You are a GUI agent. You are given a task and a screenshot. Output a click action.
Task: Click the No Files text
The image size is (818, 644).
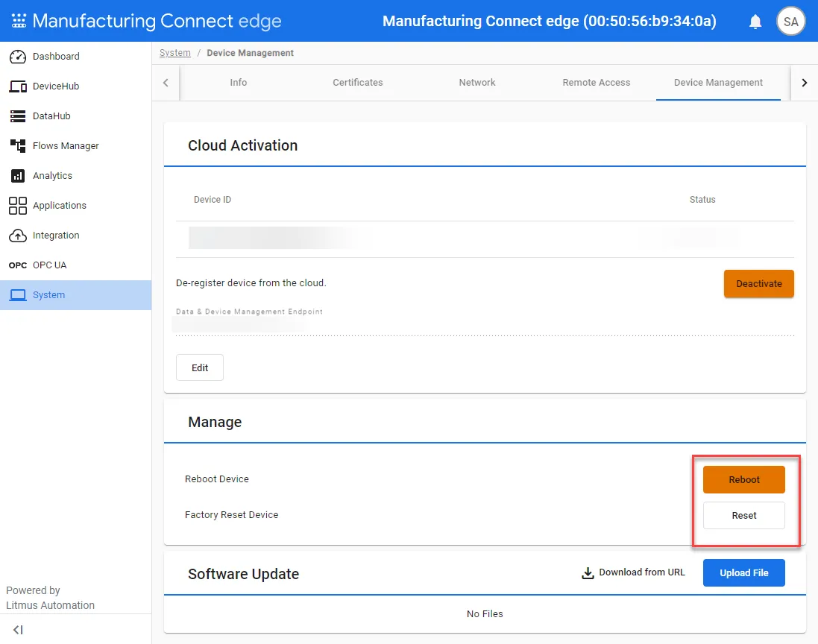click(485, 613)
